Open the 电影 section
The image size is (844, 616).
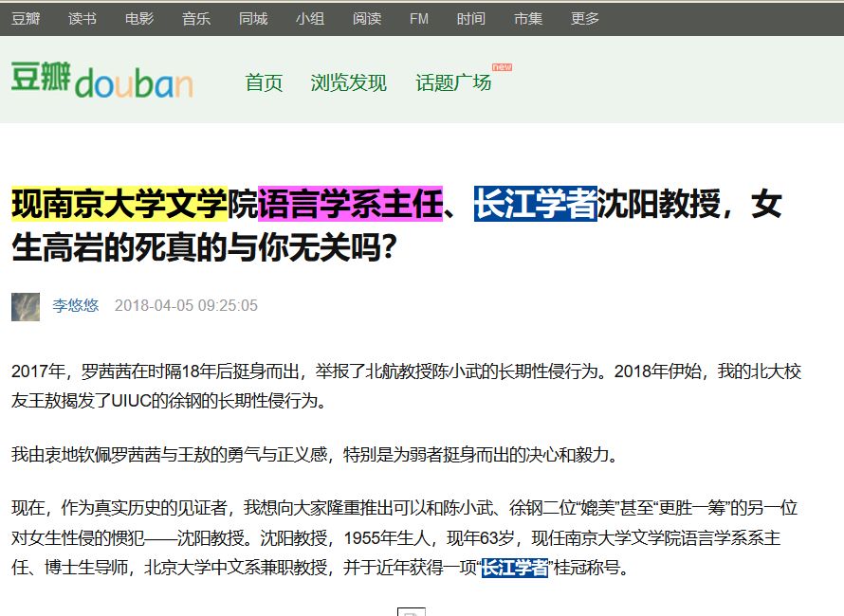pos(138,17)
